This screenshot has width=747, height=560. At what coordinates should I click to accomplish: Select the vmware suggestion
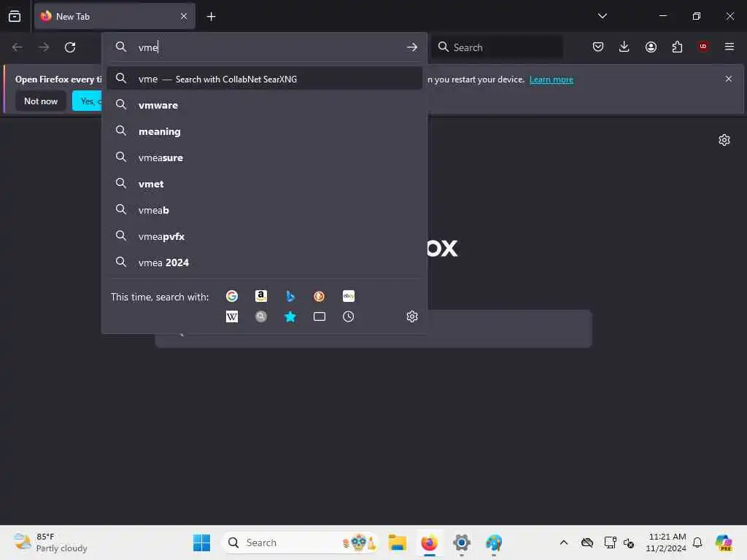(x=264, y=105)
